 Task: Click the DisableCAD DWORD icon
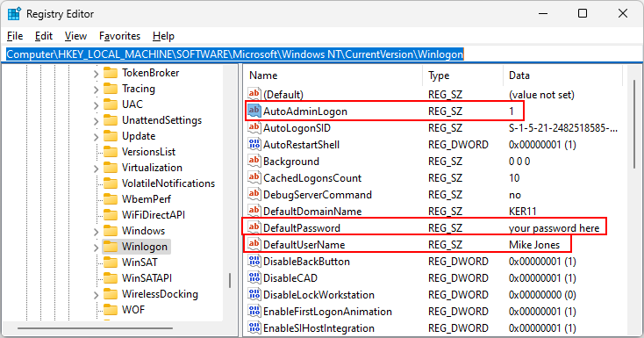(x=254, y=277)
